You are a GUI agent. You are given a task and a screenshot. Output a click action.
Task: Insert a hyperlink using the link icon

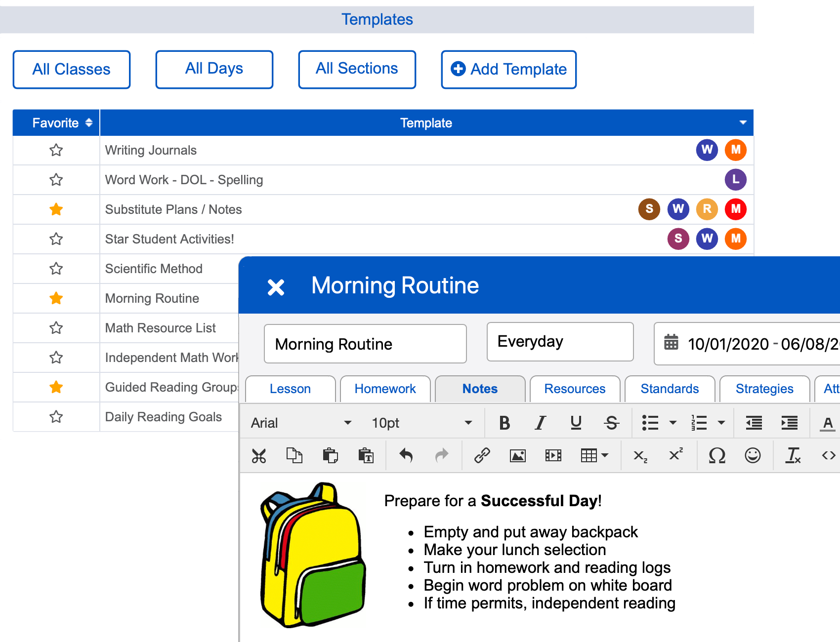click(x=482, y=455)
